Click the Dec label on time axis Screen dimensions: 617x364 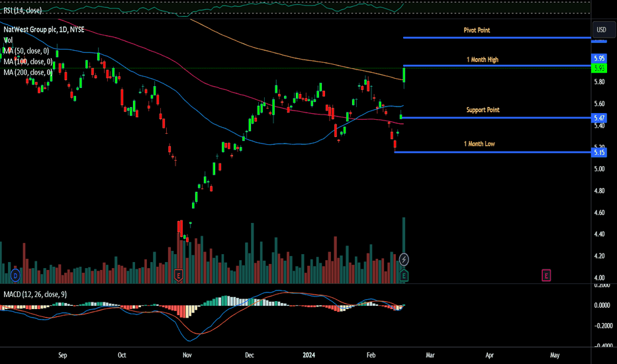click(250, 355)
